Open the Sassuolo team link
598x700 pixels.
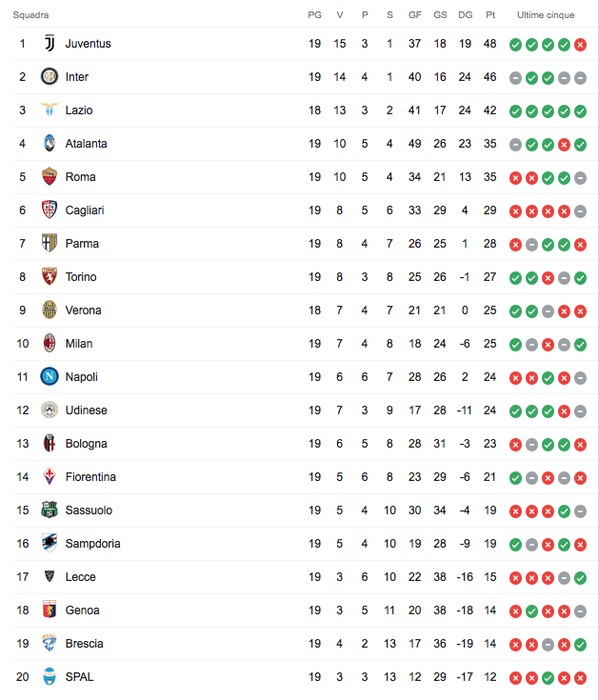(x=88, y=510)
